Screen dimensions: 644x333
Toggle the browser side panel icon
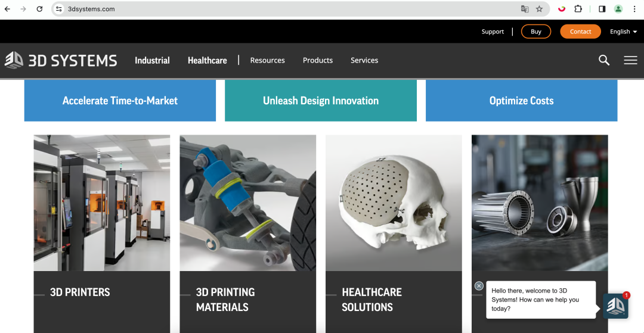[x=602, y=9]
